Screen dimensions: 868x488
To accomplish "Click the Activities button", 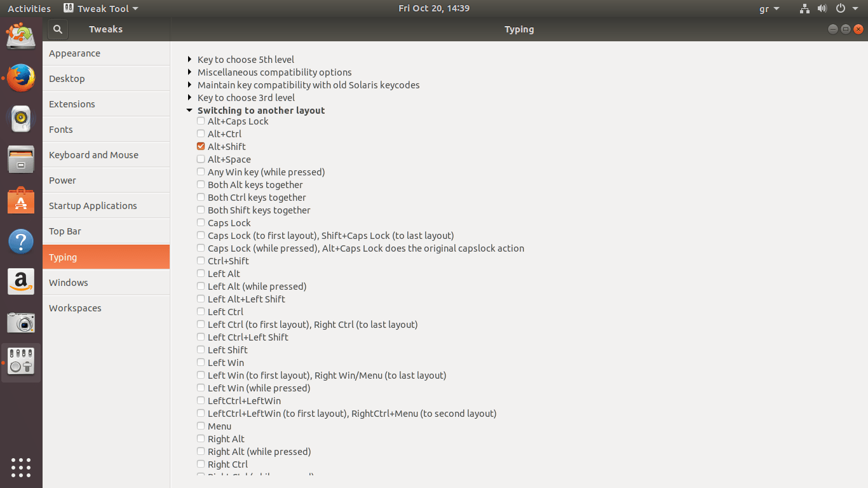I will pos(29,8).
